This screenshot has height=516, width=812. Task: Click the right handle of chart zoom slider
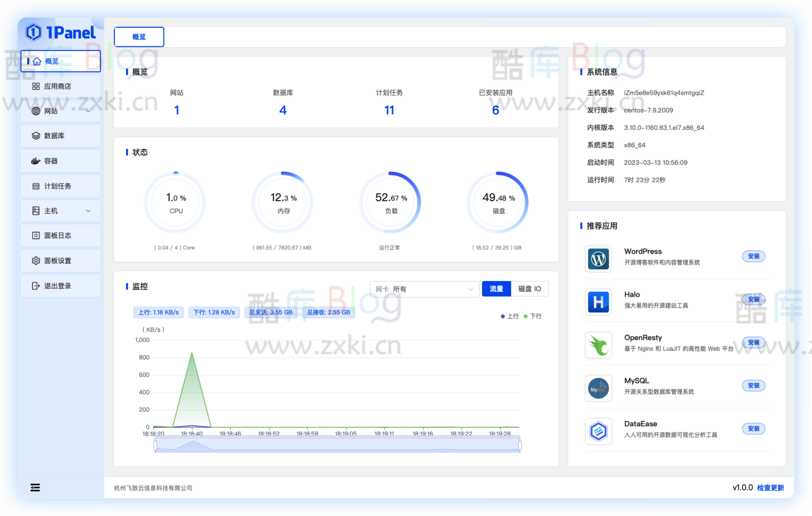(x=520, y=445)
